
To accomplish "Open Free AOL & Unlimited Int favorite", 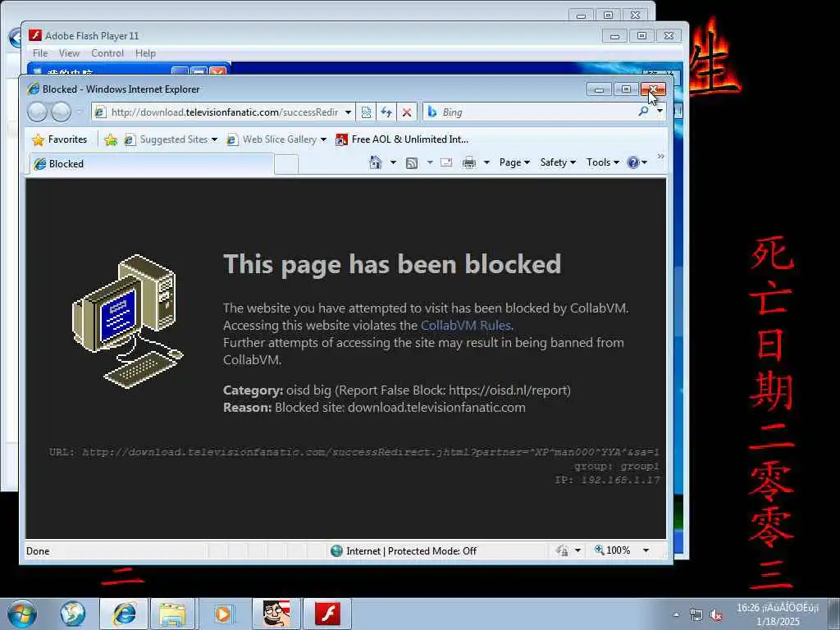I will [402, 139].
